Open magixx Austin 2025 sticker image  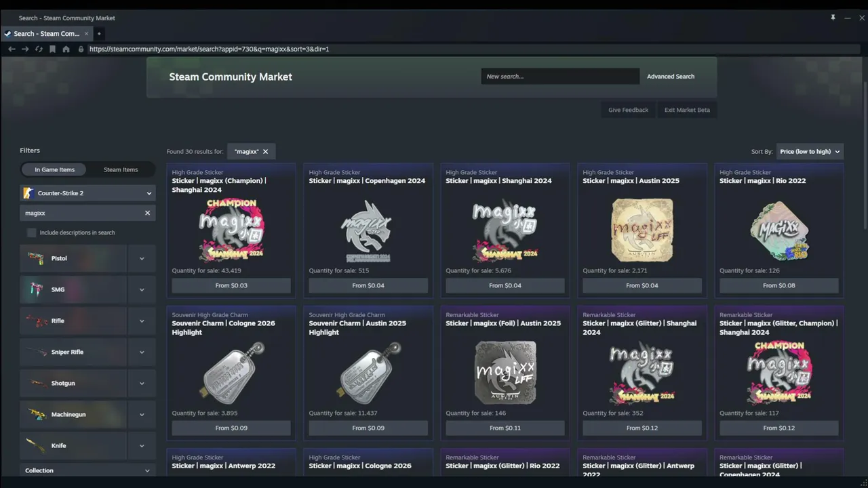(x=642, y=230)
